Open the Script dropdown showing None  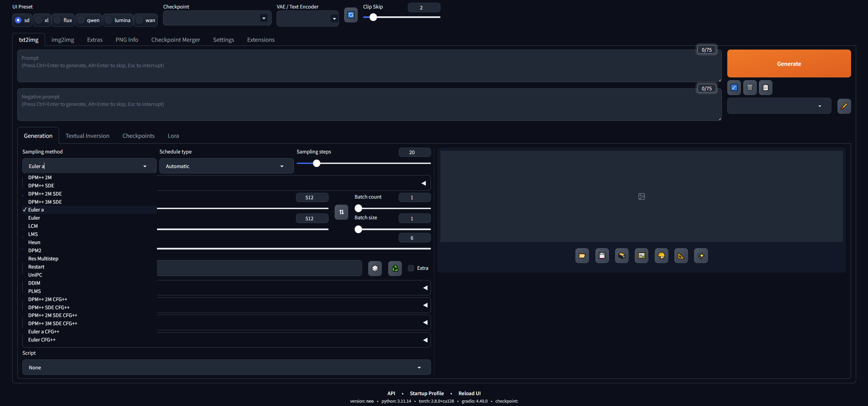pyautogui.click(x=226, y=367)
